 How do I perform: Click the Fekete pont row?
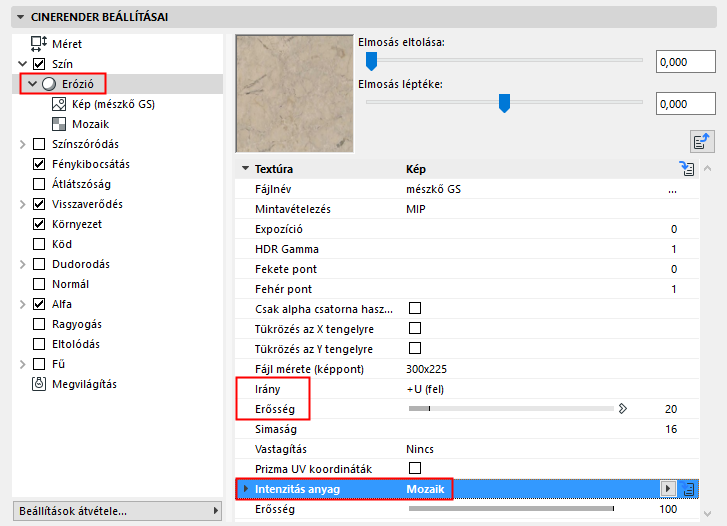[467, 269]
